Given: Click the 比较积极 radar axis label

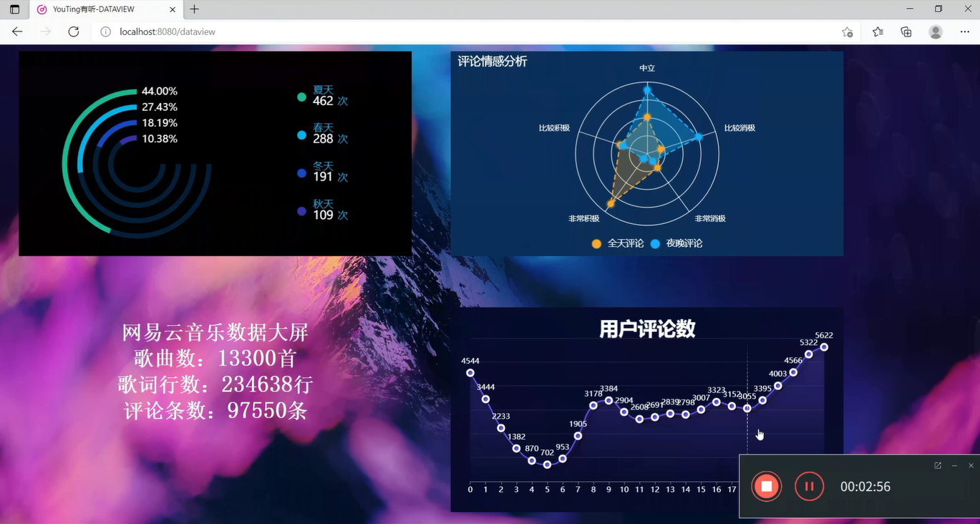Looking at the screenshot, I should [x=554, y=128].
